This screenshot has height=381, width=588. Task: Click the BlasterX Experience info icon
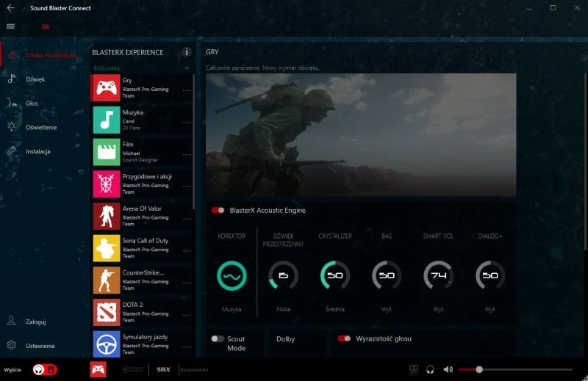click(x=187, y=52)
